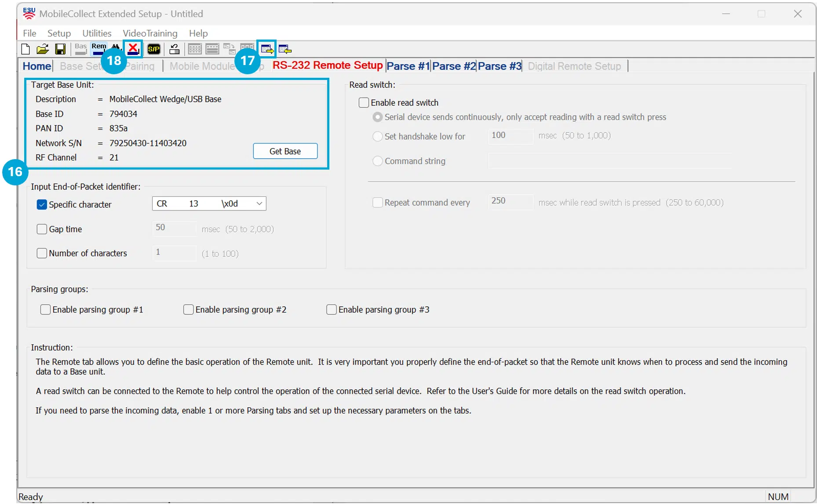This screenshot has height=504, width=817.
Task: Click the New file toolbar icon
Action: click(26, 49)
